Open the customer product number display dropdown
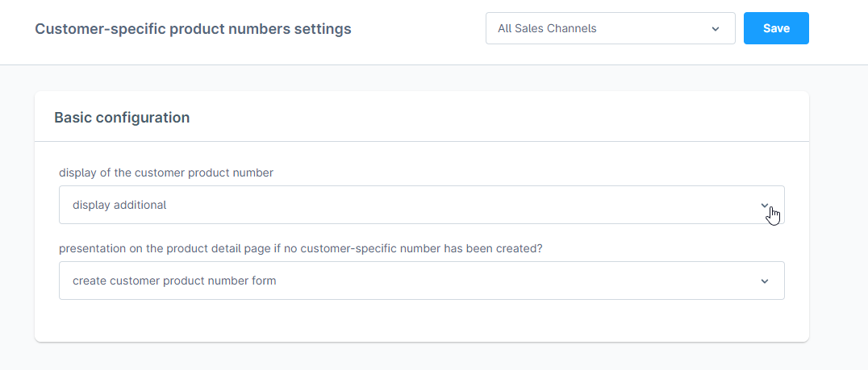This screenshot has height=370, width=868. point(421,205)
